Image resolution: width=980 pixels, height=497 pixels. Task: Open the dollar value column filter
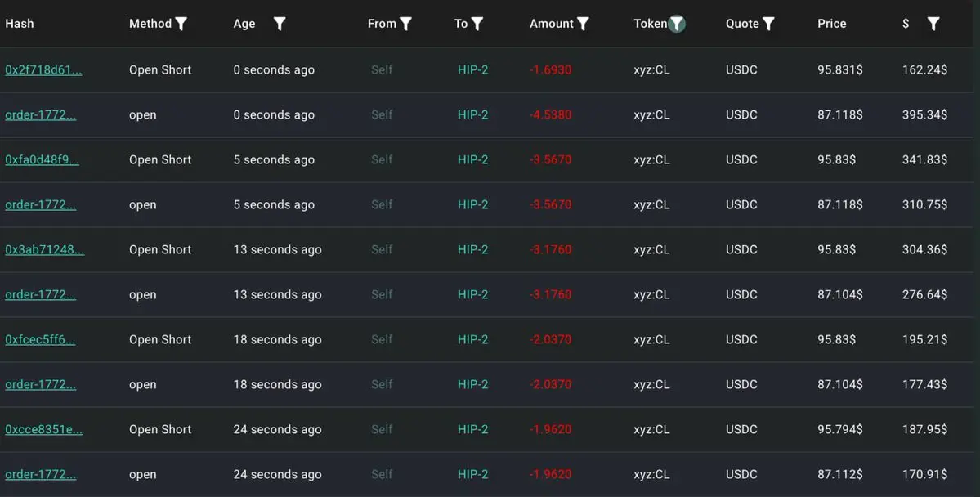933,24
